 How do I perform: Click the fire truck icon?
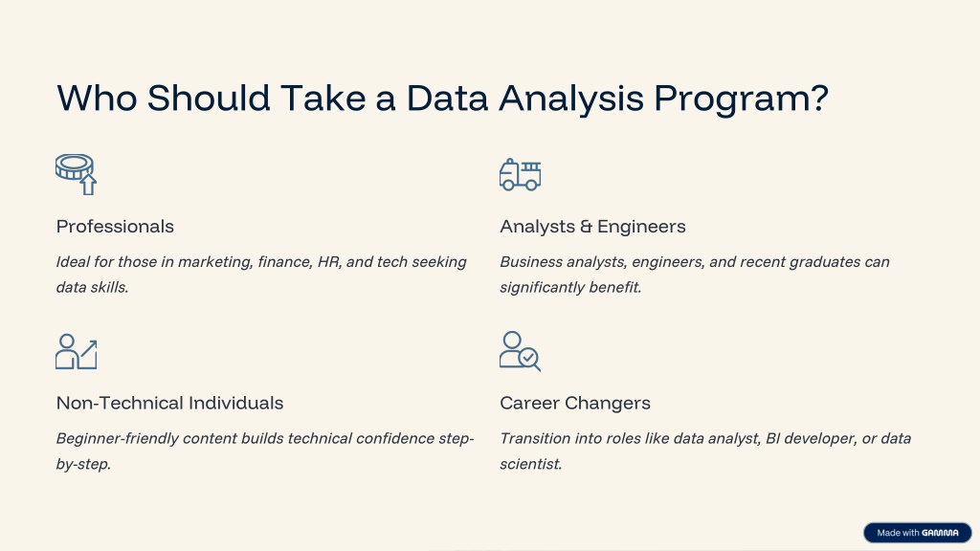point(520,175)
